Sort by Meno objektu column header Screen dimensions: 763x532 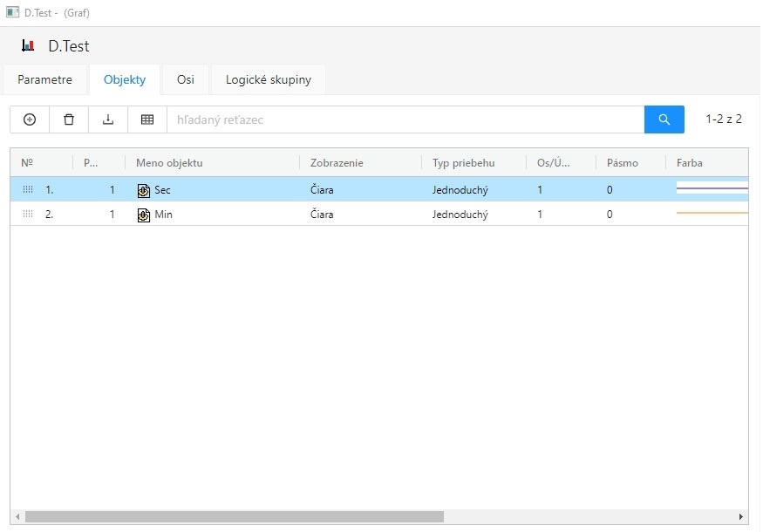pyautogui.click(x=169, y=163)
